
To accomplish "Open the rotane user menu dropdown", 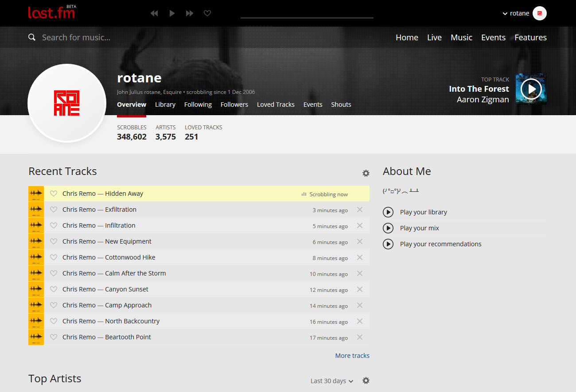I will point(516,13).
